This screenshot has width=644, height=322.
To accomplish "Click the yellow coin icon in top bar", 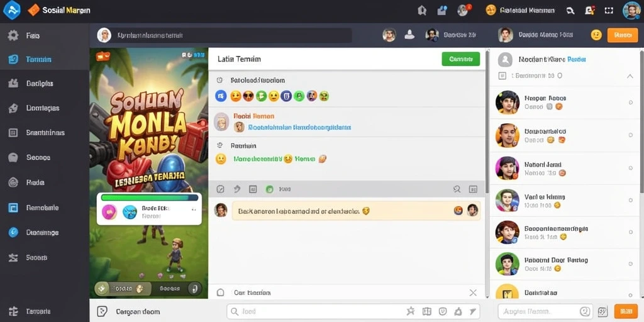I will (x=491, y=10).
